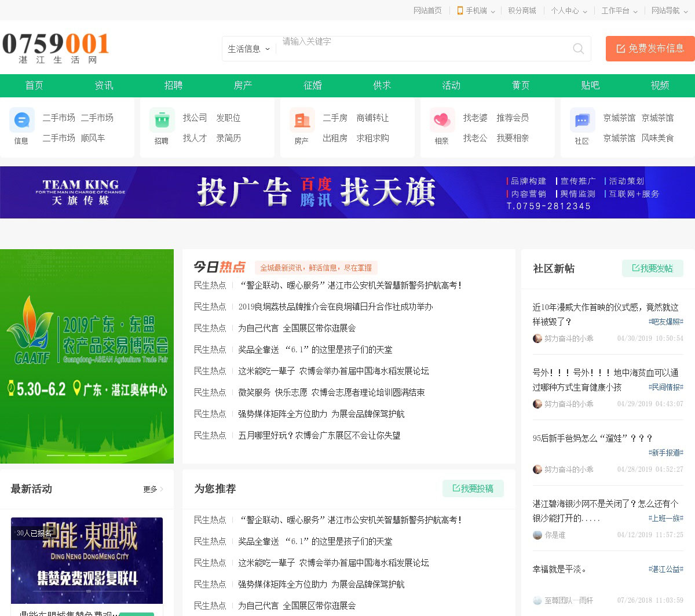Click the 我要发帖 button
Image resolution: width=695 pixels, height=616 pixels.
[x=652, y=268]
